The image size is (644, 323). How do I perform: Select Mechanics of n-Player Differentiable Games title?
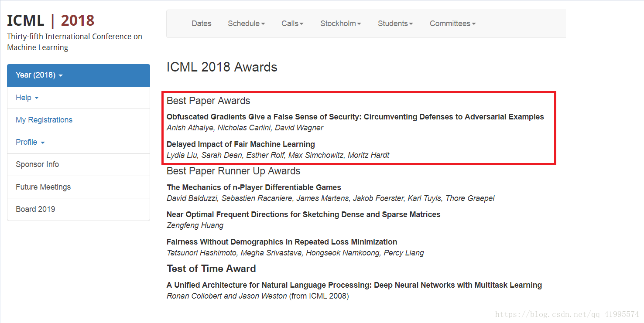(x=254, y=187)
